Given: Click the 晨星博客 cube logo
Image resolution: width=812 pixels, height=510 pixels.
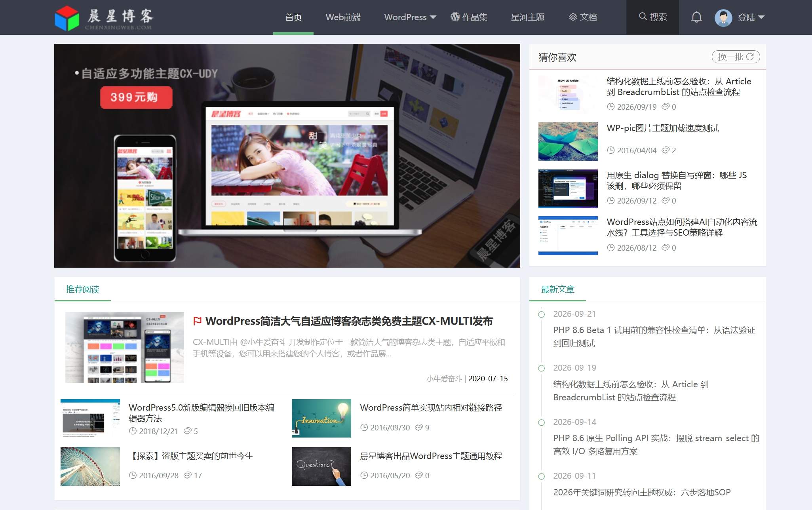Looking at the screenshot, I should pos(67,18).
